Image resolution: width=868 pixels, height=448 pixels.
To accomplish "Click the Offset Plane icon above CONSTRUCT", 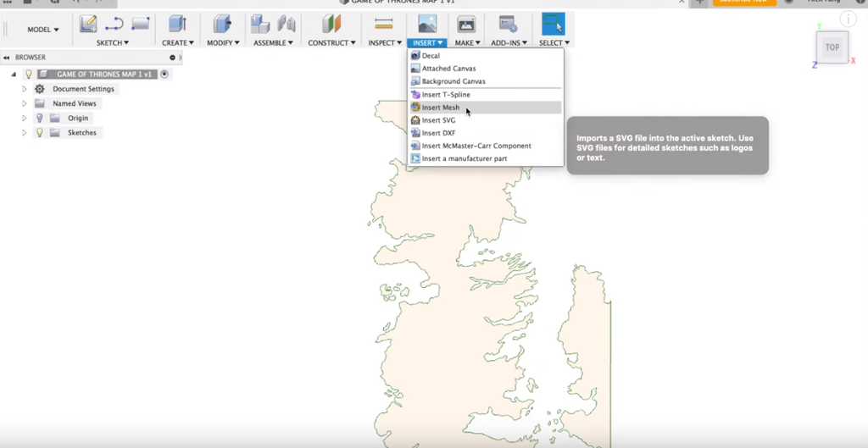I will (331, 25).
